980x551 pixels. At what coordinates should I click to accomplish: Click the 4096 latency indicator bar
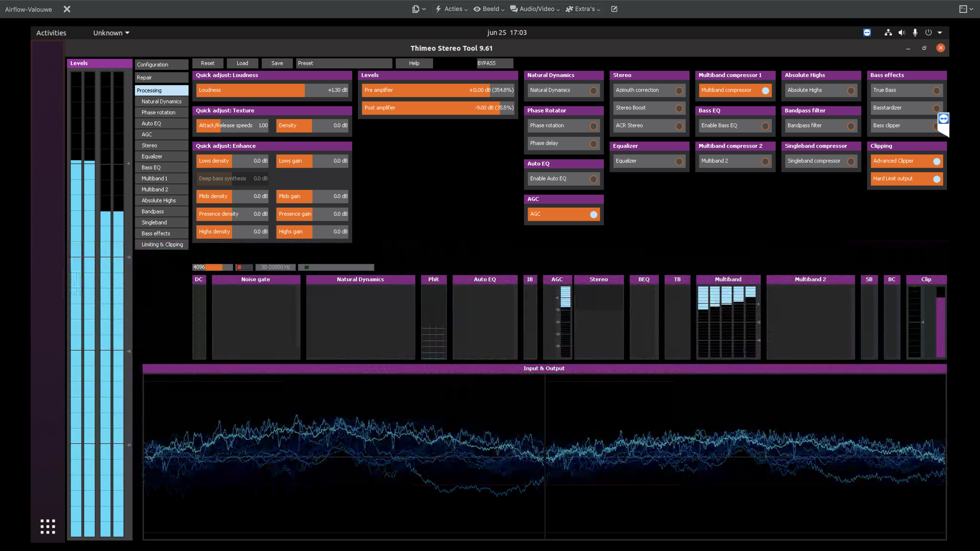tap(213, 267)
